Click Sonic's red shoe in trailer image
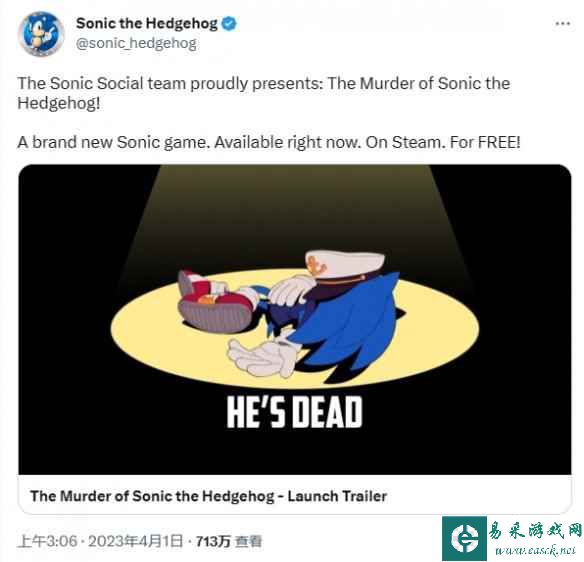Image resolution: width=584 pixels, height=562 pixels. pyautogui.click(x=214, y=302)
